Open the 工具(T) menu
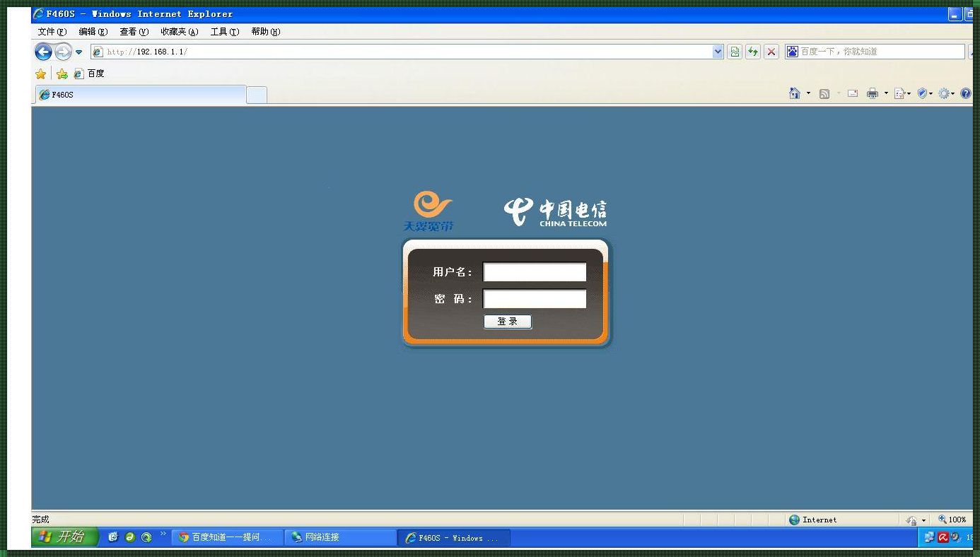 225,32
